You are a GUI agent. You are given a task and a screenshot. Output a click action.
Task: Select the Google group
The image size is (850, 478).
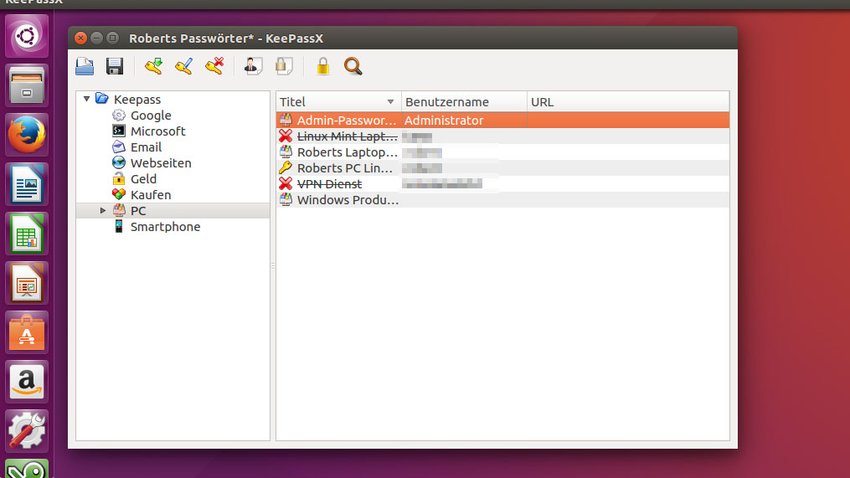tap(151, 115)
